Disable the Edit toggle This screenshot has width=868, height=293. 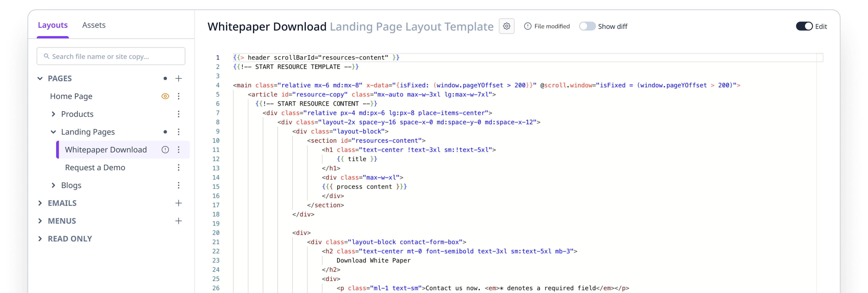click(805, 26)
